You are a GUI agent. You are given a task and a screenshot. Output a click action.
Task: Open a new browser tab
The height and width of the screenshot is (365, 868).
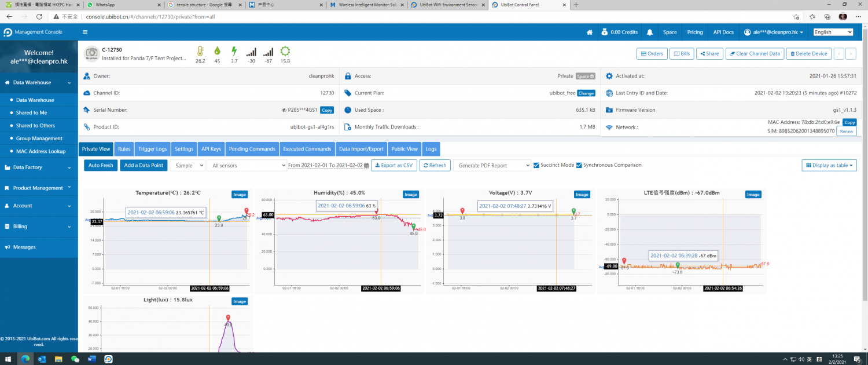point(576,5)
